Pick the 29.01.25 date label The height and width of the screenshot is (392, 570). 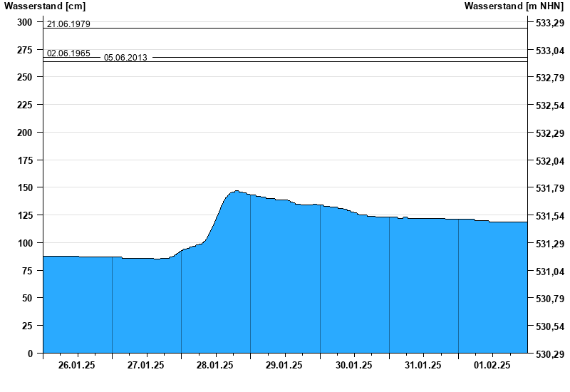click(x=284, y=365)
